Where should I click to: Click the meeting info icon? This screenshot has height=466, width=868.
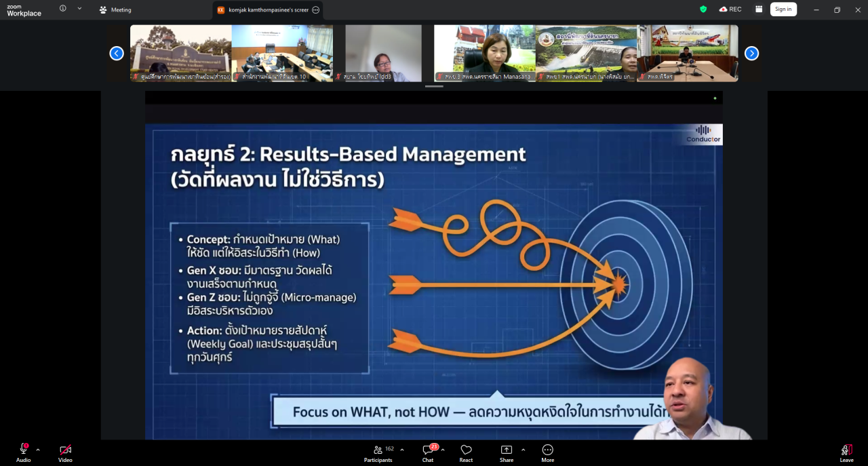(x=63, y=9)
